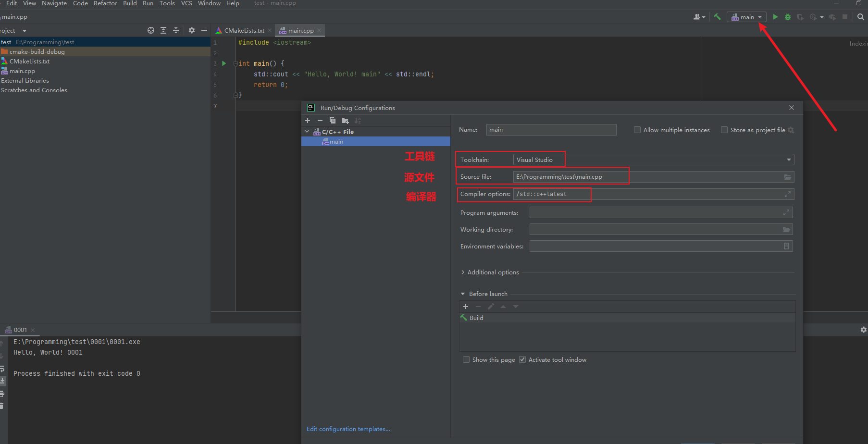Click the Stop square icon in toolbar
This screenshot has width=868, height=444.
845,17
